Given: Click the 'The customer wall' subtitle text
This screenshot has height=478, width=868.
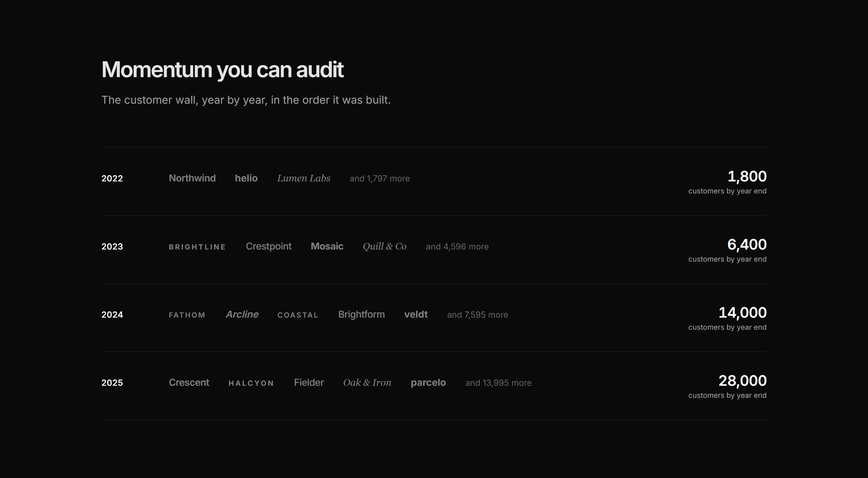Looking at the screenshot, I should pyautogui.click(x=246, y=100).
